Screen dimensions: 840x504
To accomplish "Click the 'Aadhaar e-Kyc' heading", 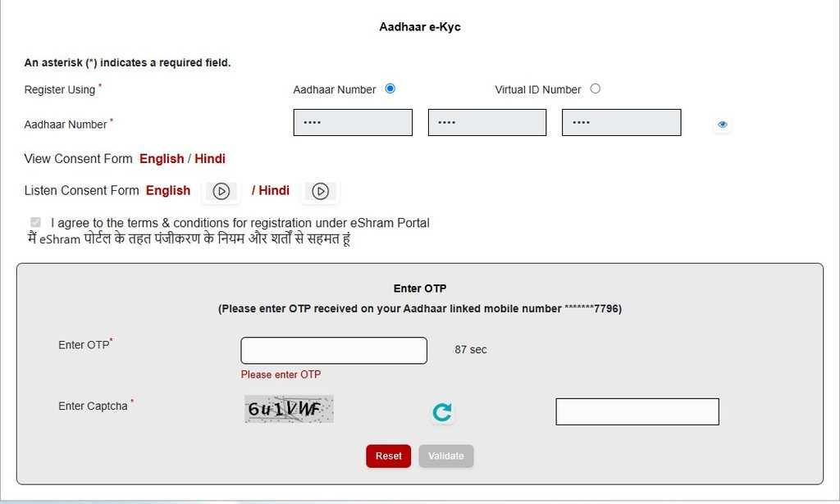I will (420, 27).
